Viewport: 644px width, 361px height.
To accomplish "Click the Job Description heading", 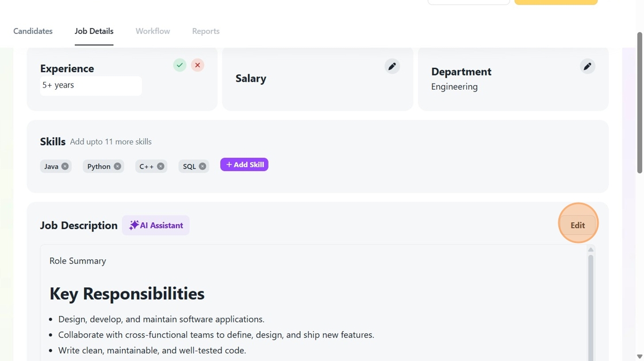I will [x=79, y=225].
